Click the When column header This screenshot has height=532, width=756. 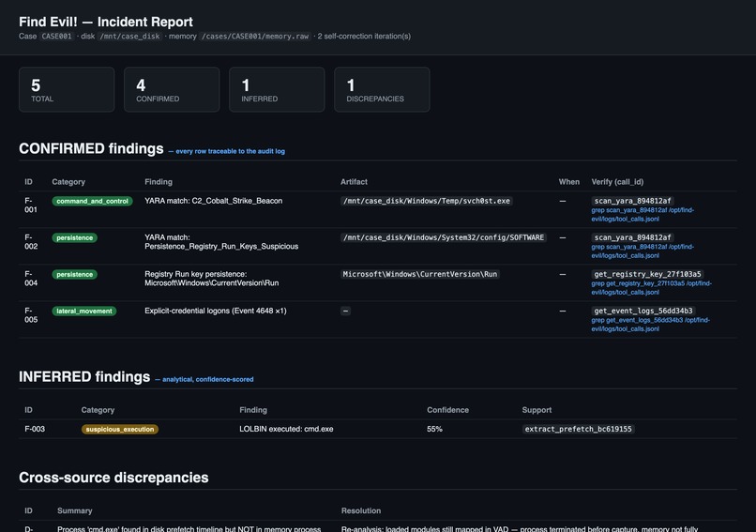coord(569,182)
